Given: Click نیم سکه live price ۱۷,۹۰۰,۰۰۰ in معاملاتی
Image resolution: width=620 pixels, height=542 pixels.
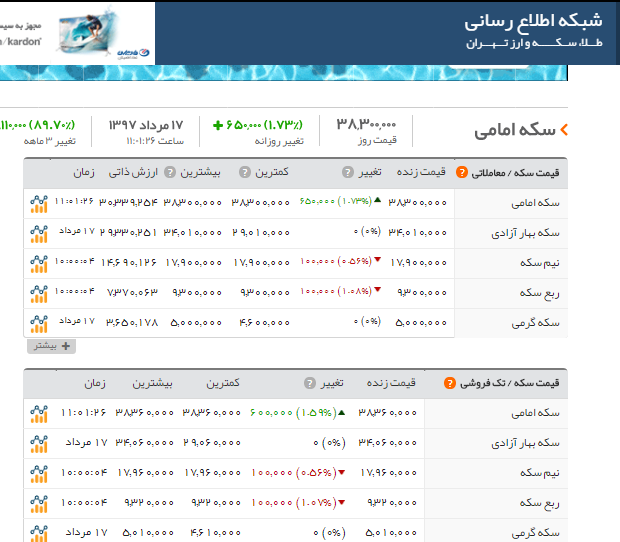Looking at the screenshot, I should (x=419, y=263).
